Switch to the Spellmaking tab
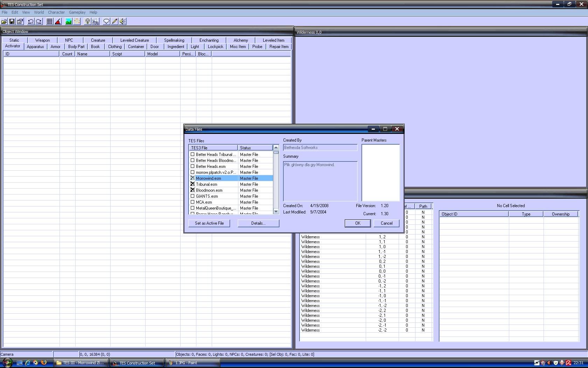588x368 pixels. pyautogui.click(x=174, y=40)
